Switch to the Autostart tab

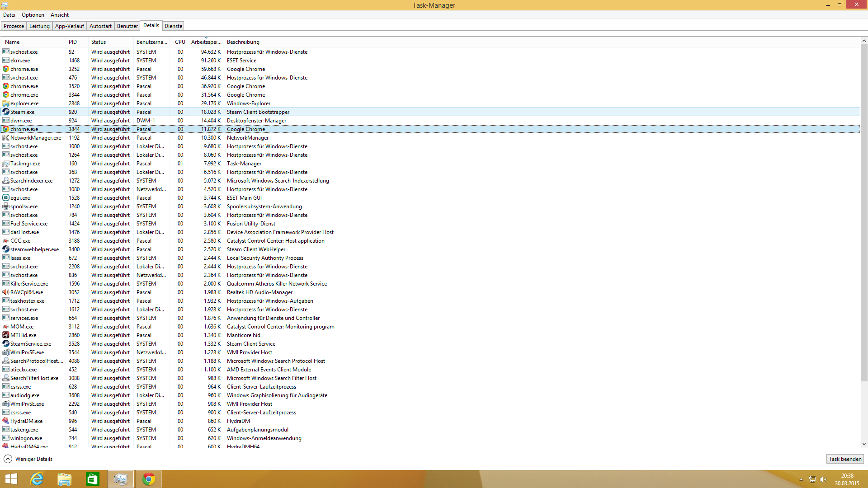coord(100,26)
